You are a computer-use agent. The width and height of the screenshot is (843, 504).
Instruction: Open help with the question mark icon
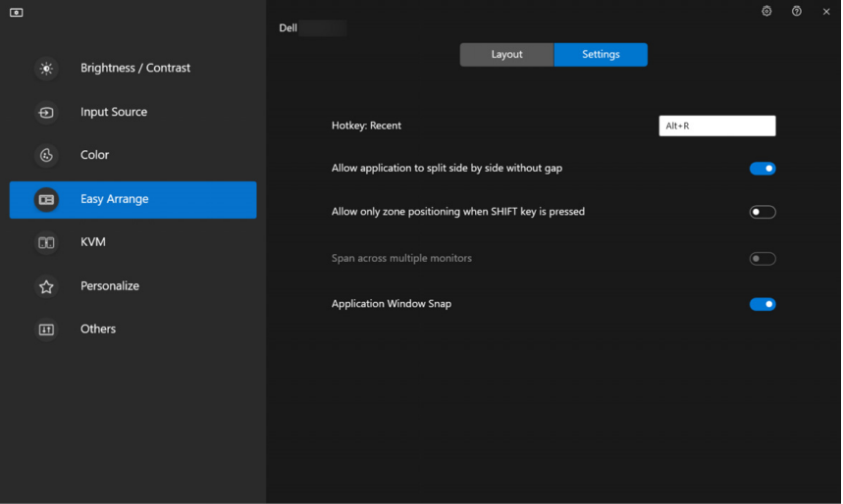tap(797, 12)
